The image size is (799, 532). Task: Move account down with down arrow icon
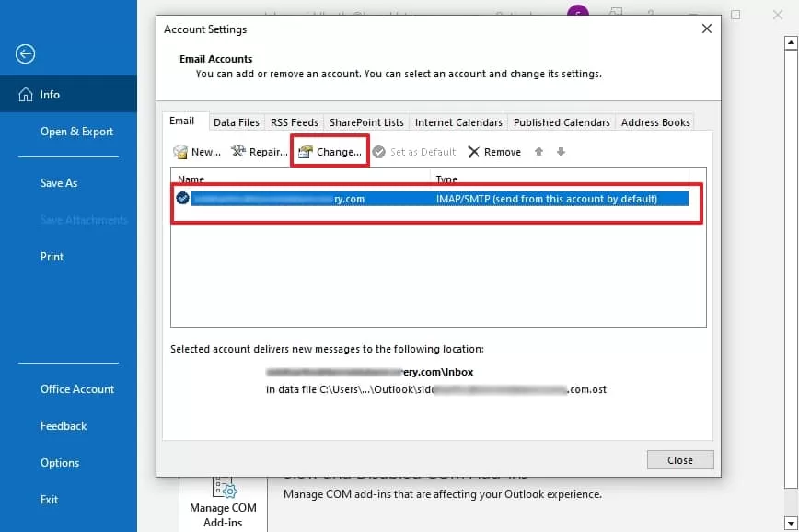coord(561,151)
